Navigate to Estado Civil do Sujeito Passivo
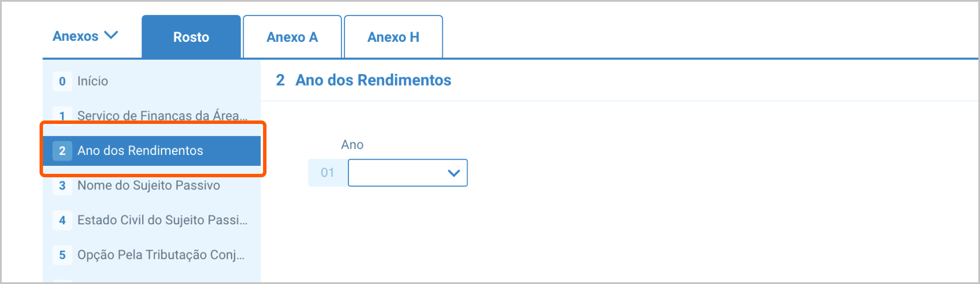 (162, 220)
